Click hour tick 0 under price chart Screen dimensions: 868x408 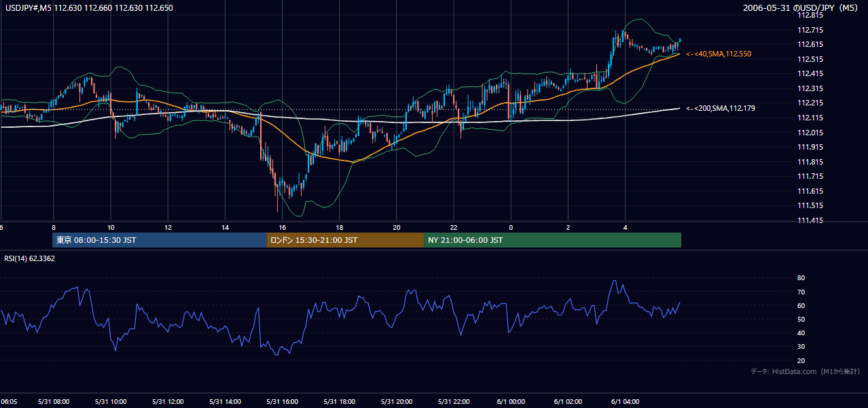pyautogui.click(x=511, y=228)
